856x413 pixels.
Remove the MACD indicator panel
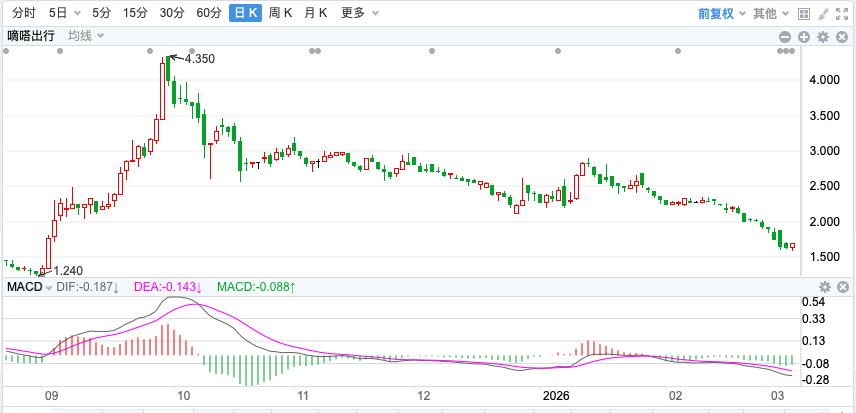(x=842, y=288)
